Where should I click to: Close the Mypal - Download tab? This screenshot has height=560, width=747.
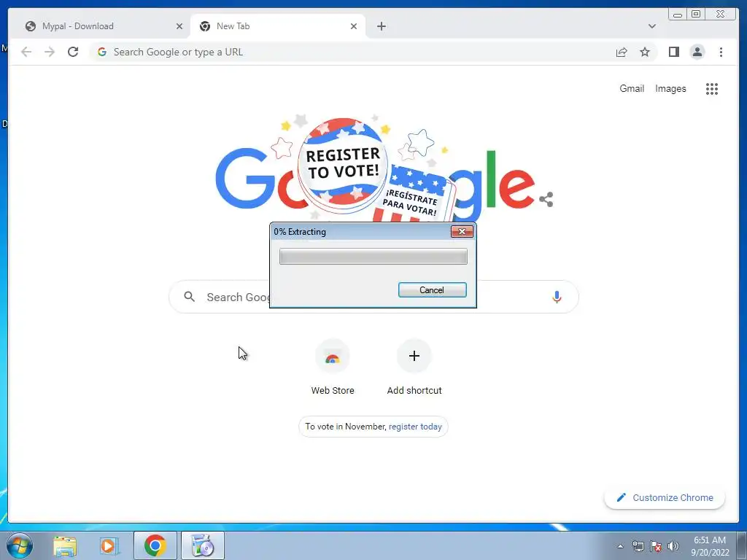click(x=179, y=26)
